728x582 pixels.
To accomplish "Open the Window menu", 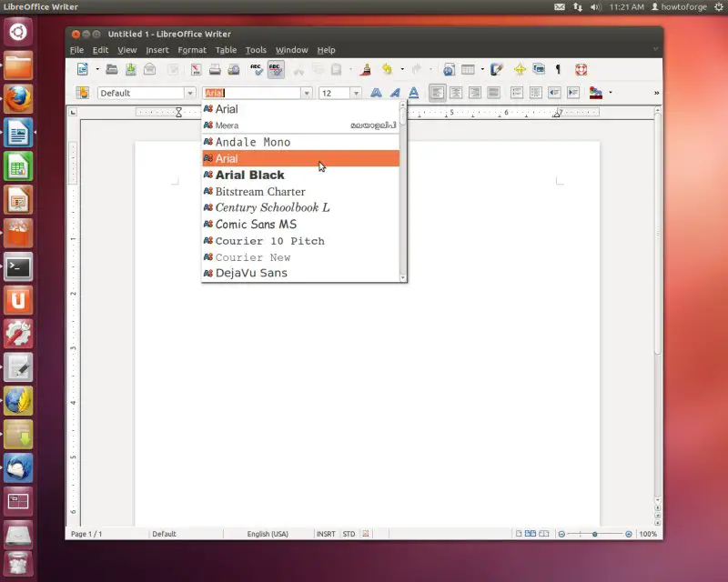I will pyautogui.click(x=291, y=50).
